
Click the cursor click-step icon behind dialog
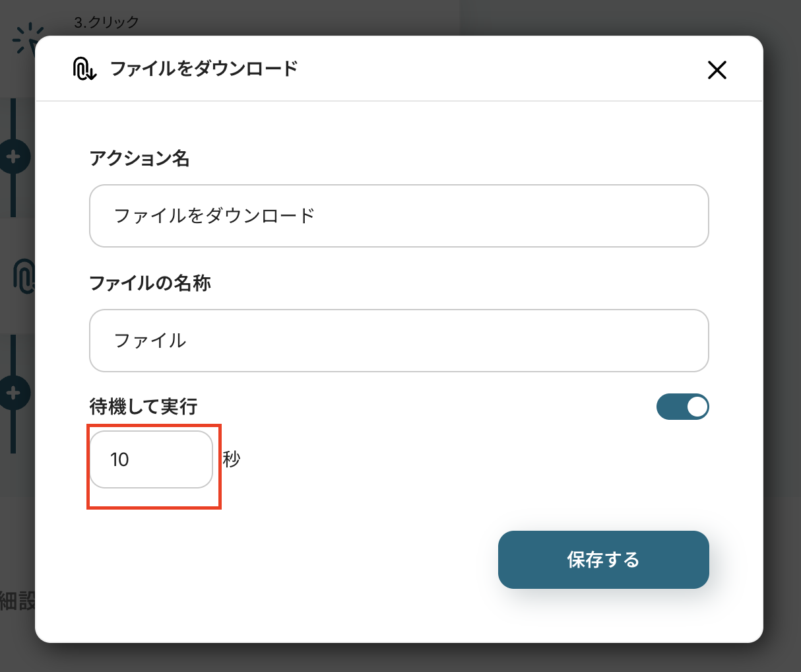click(x=26, y=41)
